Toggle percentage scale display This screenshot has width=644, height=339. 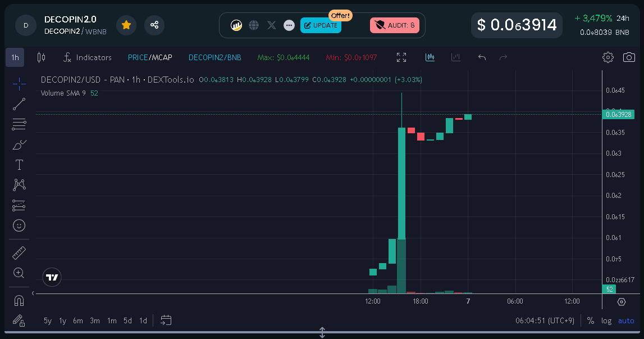click(590, 320)
